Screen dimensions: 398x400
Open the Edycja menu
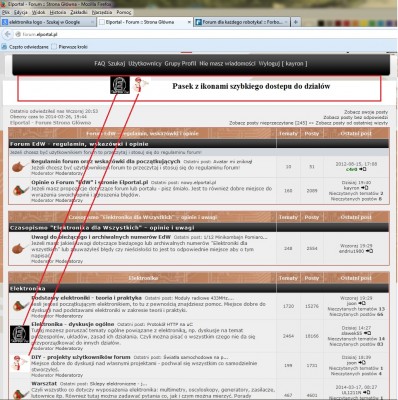[21, 12]
